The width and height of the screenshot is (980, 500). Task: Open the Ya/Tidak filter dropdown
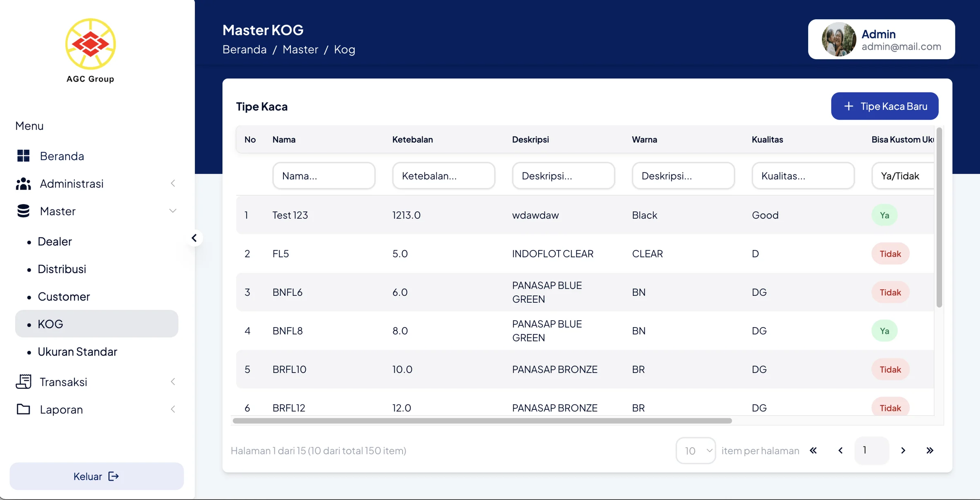click(903, 176)
